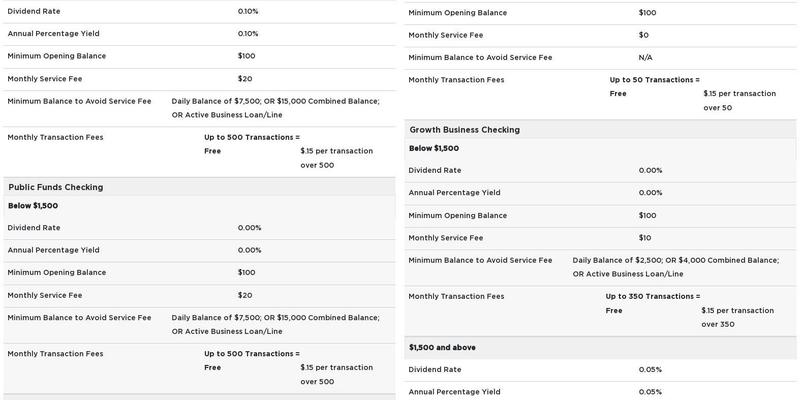
Task: Click the 0.10% Dividend Rate value
Action: point(247,10)
